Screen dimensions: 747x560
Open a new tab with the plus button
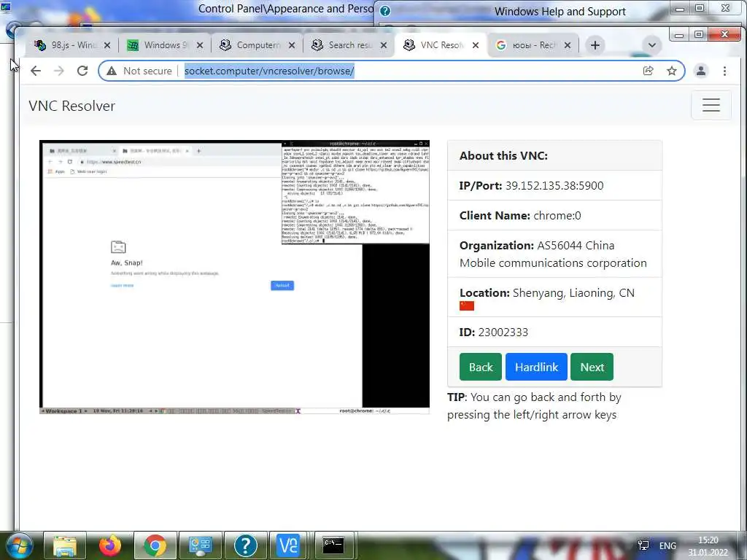click(x=595, y=45)
